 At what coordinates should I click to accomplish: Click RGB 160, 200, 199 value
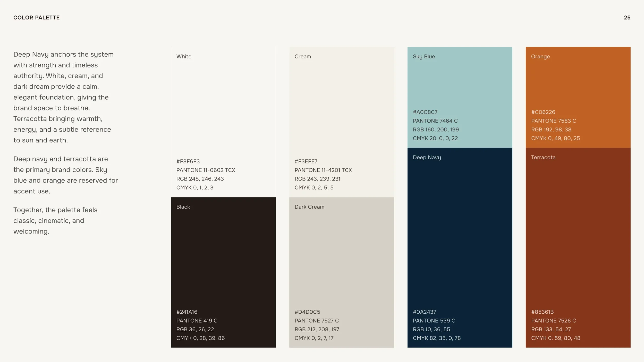[x=436, y=130]
